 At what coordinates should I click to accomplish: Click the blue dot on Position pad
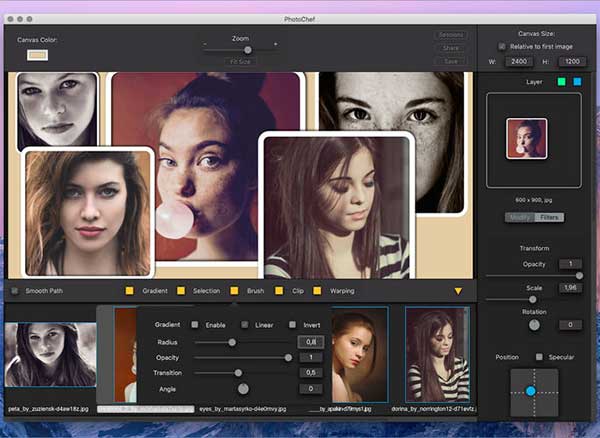pos(530,391)
